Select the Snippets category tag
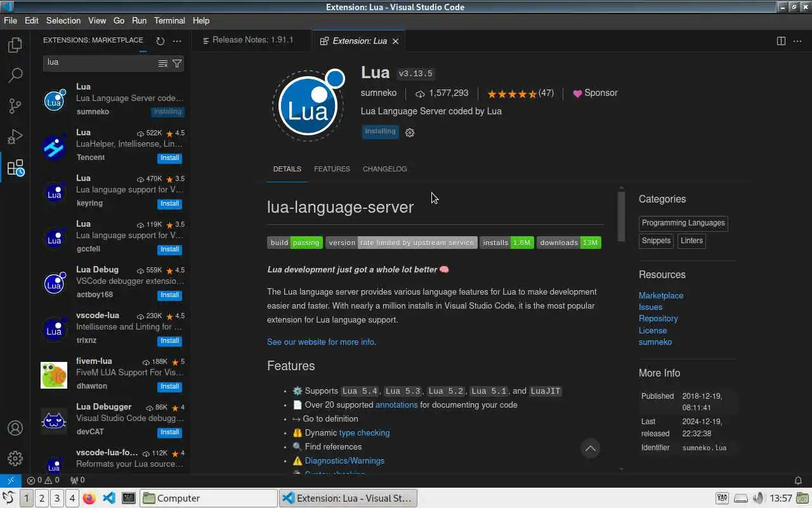812x508 pixels. tap(656, 241)
